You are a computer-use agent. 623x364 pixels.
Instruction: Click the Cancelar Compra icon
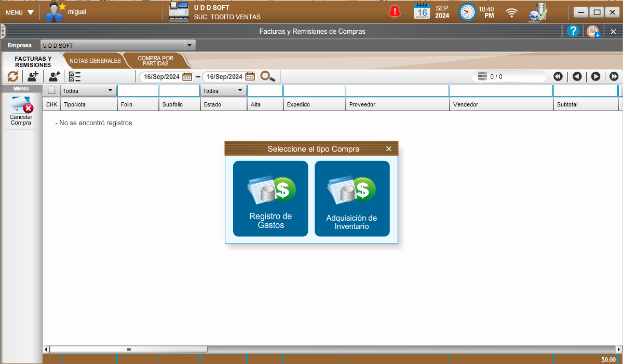pyautogui.click(x=21, y=112)
